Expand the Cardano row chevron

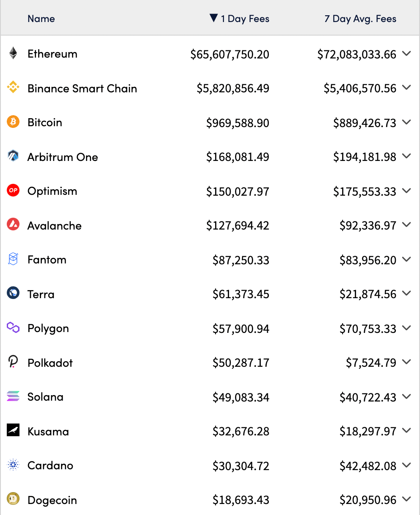pyautogui.click(x=406, y=465)
